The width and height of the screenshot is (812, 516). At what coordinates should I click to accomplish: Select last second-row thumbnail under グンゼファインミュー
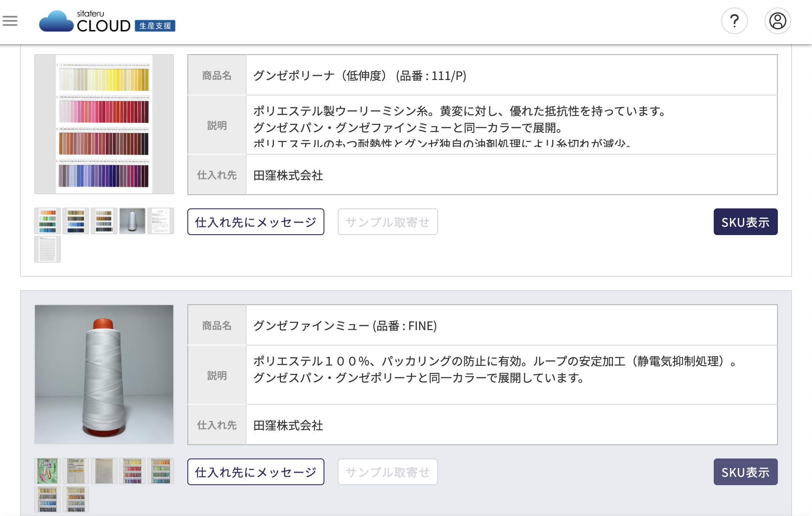(x=76, y=499)
